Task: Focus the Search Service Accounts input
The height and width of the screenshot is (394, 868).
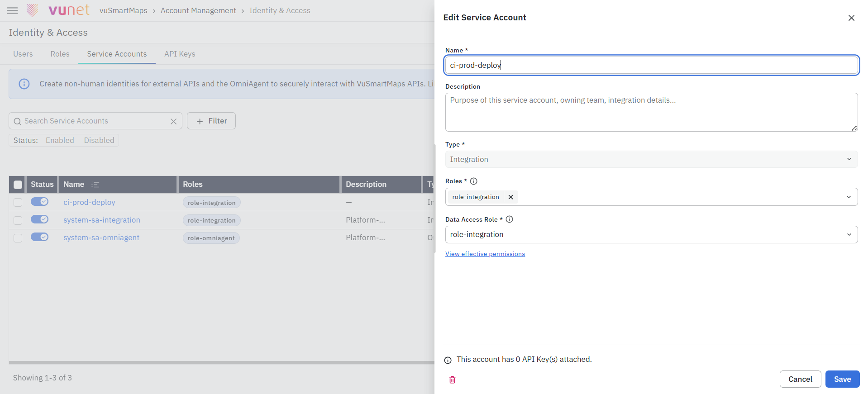Action: click(x=95, y=121)
